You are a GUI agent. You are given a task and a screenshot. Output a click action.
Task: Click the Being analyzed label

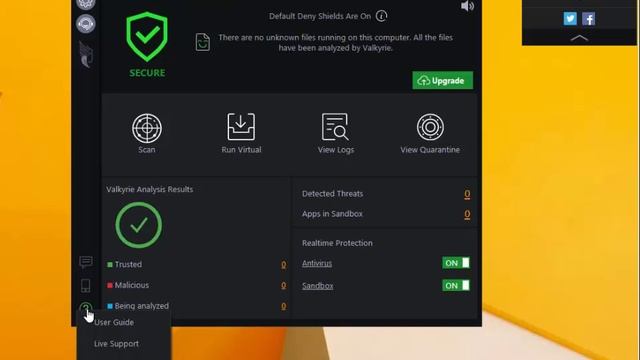(x=141, y=306)
